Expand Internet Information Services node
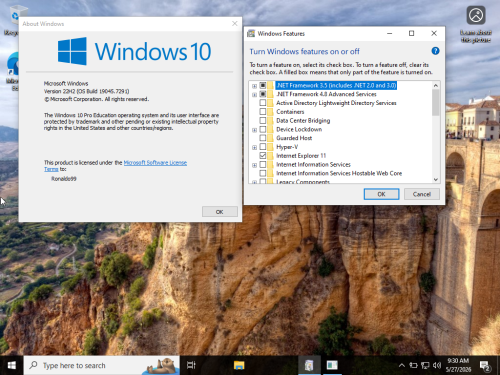The image size is (500, 375). tap(254, 165)
